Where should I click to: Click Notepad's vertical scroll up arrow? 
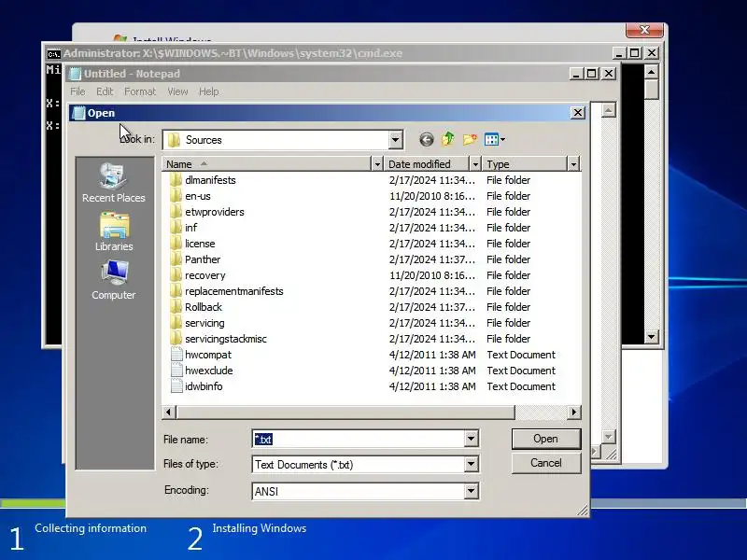click(609, 110)
